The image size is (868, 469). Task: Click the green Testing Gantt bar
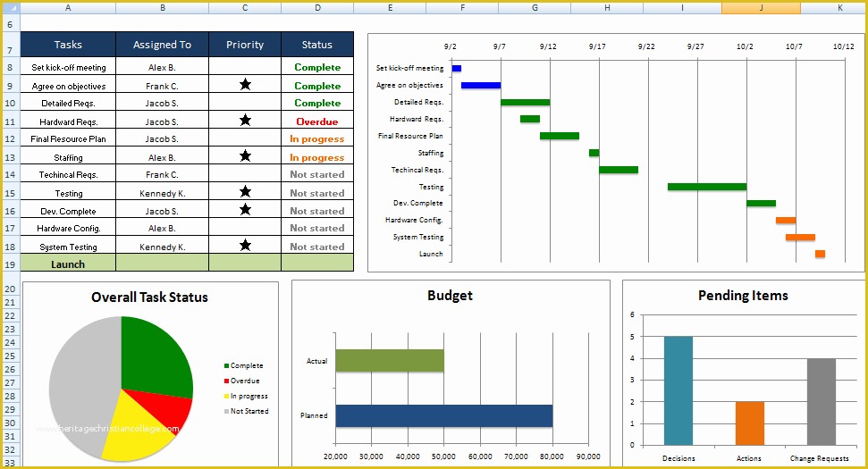pyautogui.click(x=707, y=187)
